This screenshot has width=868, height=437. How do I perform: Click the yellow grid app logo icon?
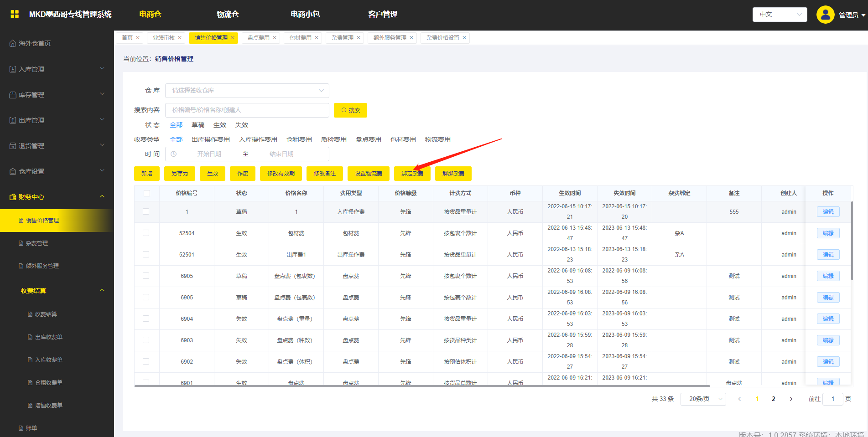15,14
